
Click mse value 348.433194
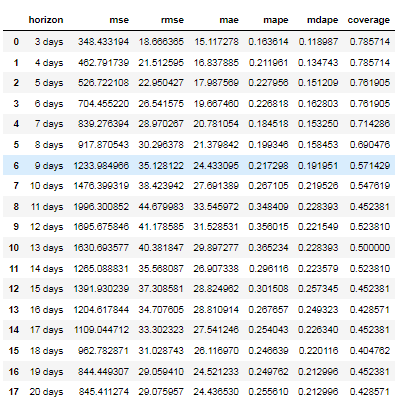point(103,42)
